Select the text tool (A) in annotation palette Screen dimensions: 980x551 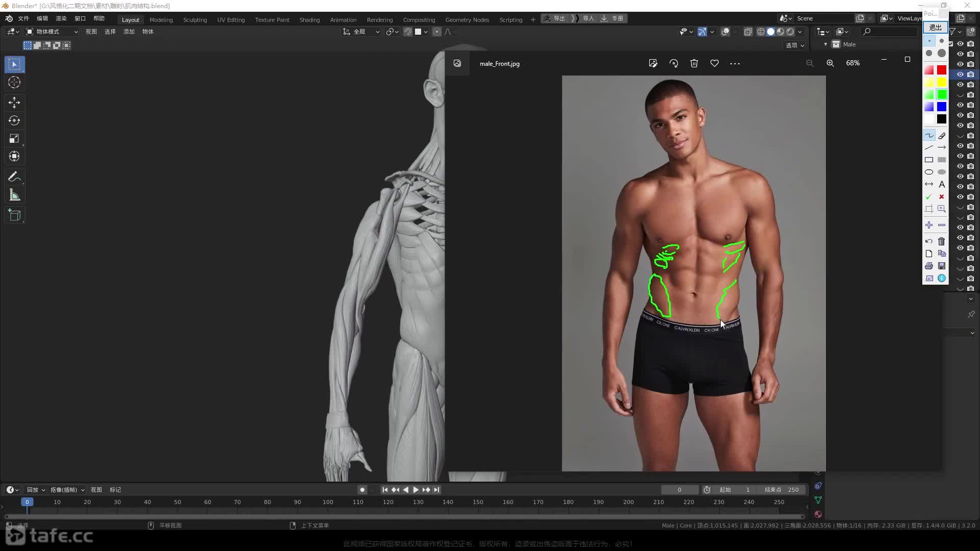coord(942,184)
